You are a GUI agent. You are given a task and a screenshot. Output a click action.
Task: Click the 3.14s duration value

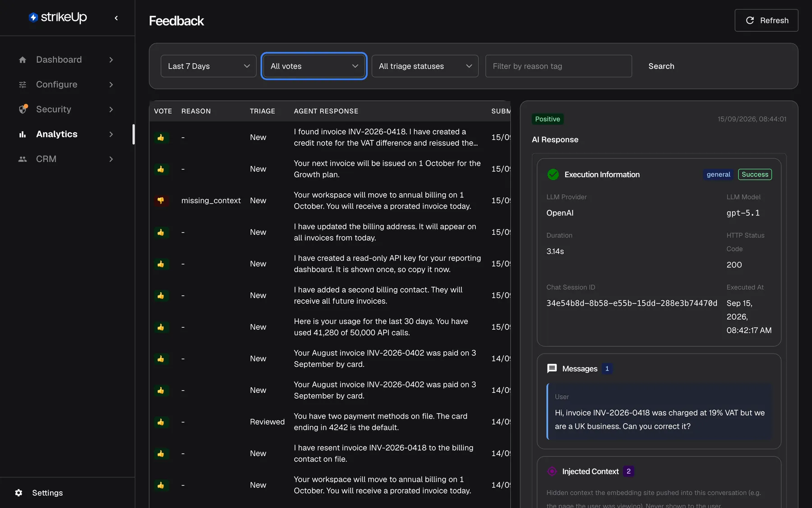pos(555,251)
